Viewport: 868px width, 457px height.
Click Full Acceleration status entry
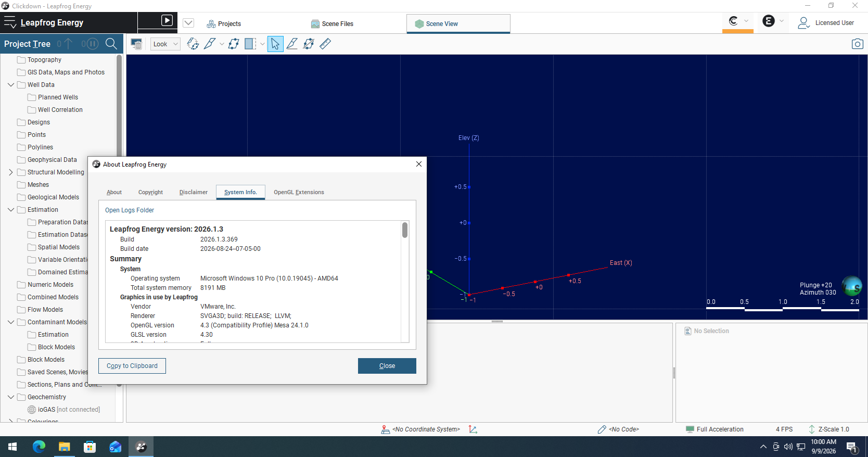click(x=714, y=429)
